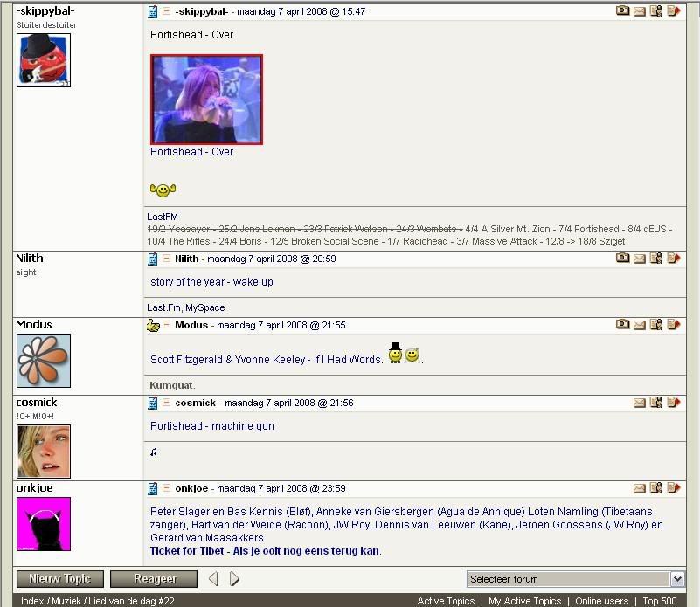The width and height of the screenshot is (700, 607).
Task: Open the post icon beside skippybal's timestamp
Action: [153, 11]
